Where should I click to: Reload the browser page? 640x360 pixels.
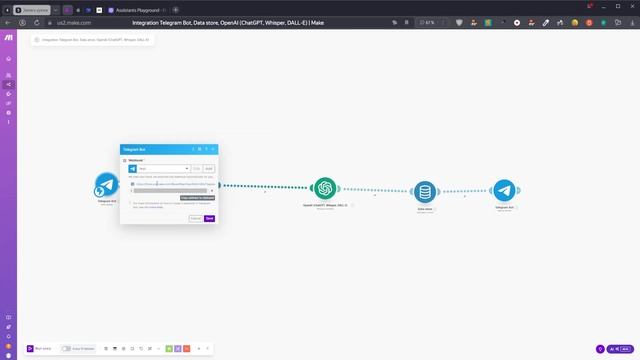pyautogui.click(x=37, y=23)
